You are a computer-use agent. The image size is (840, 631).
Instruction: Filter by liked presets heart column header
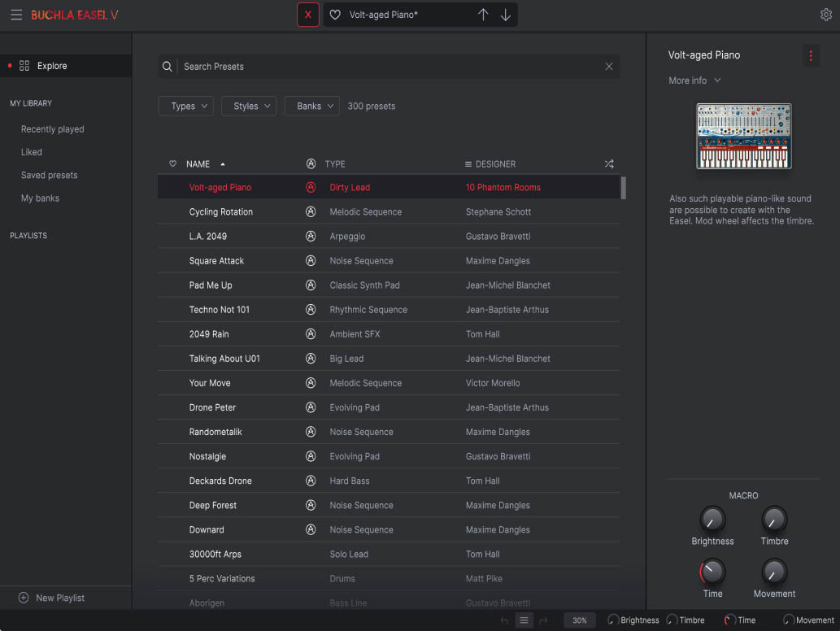click(172, 164)
